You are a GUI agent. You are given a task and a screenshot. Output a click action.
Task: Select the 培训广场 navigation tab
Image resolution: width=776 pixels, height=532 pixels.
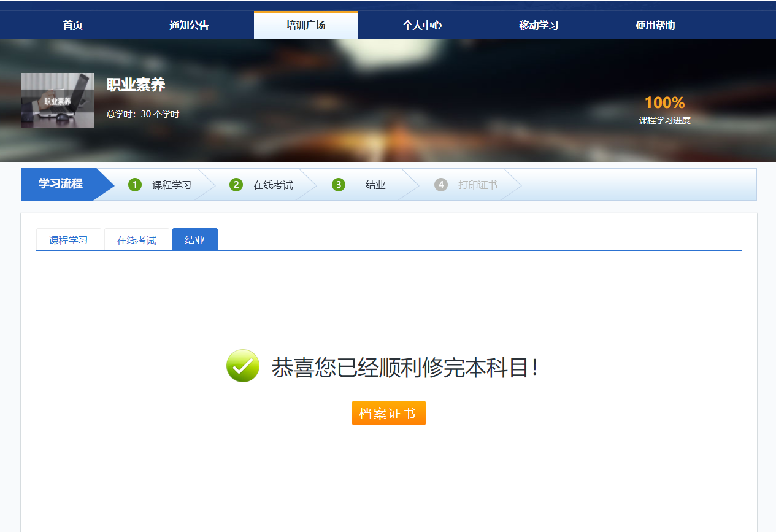point(305,25)
